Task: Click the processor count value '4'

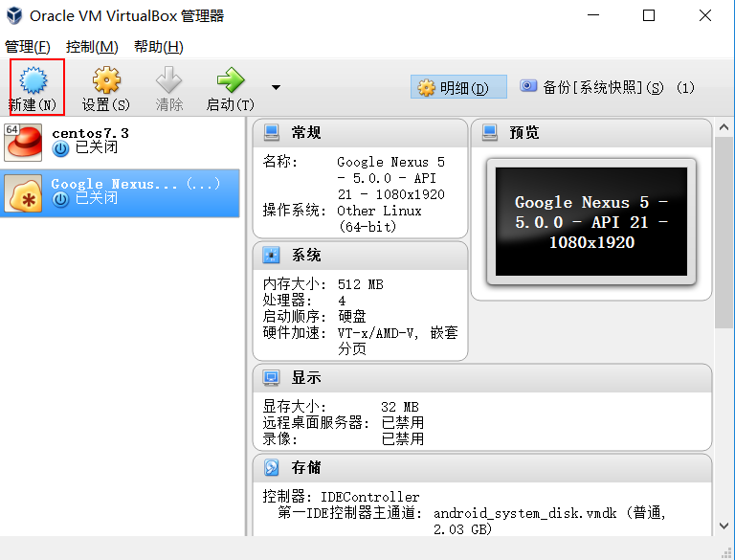Action: point(342,301)
